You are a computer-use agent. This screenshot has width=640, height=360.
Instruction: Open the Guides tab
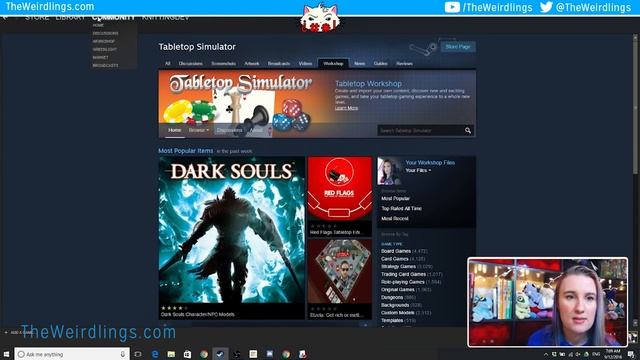(x=380, y=63)
